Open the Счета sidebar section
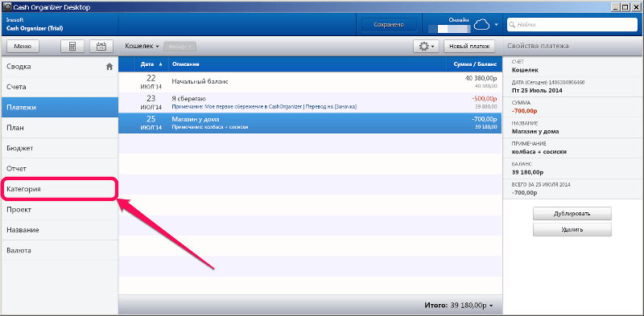 [59, 87]
